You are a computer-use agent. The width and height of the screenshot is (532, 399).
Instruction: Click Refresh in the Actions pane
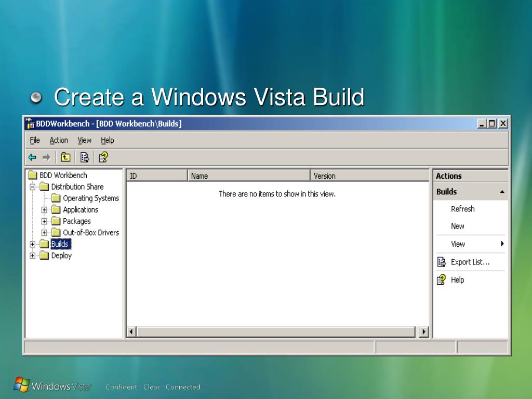click(463, 209)
